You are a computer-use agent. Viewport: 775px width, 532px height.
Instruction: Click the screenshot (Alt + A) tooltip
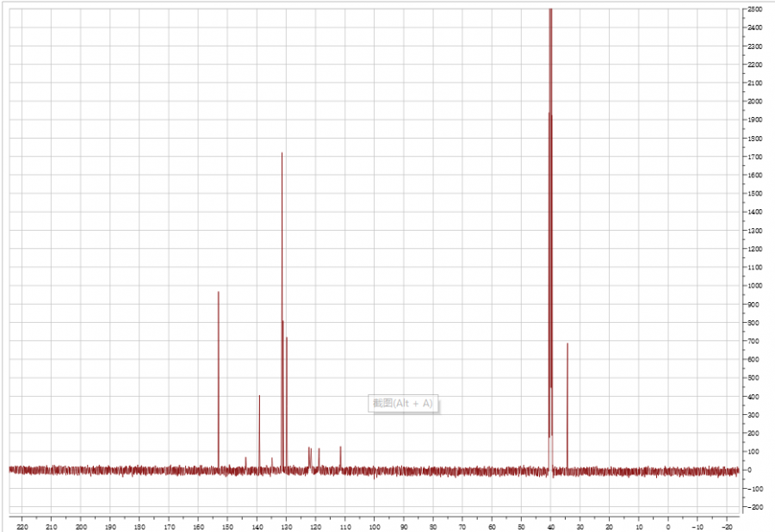tap(404, 403)
